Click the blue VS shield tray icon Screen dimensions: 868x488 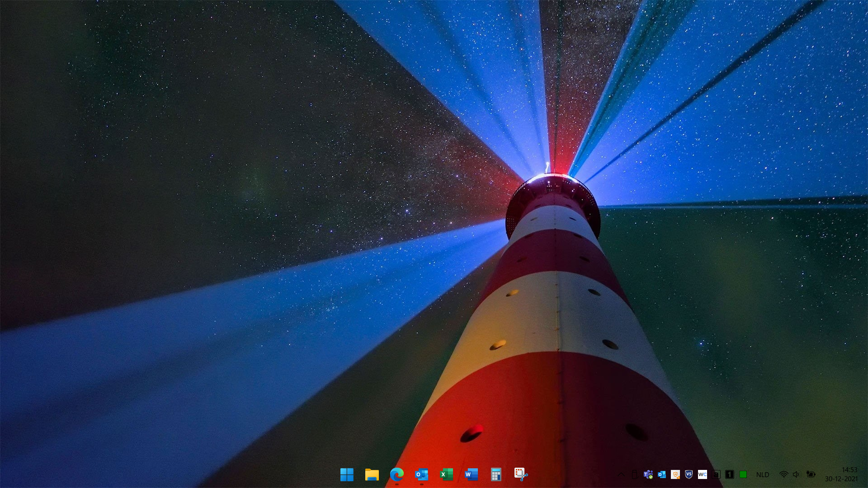(689, 474)
